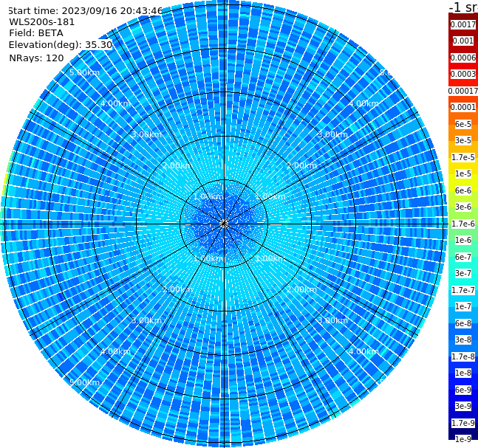Click the 3e-9 colorbar value
This screenshot has height=448, width=478.
pyautogui.click(x=463, y=406)
